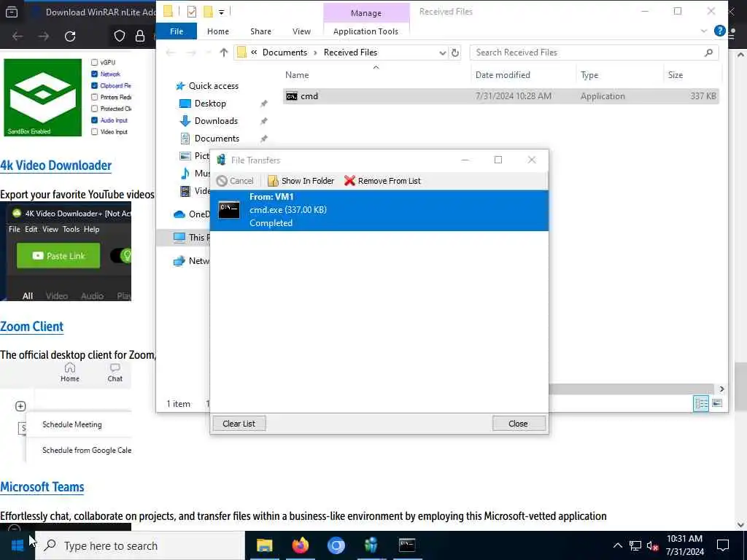Toggle the Video Input checkbox
The width and height of the screenshot is (747, 560).
click(x=94, y=132)
